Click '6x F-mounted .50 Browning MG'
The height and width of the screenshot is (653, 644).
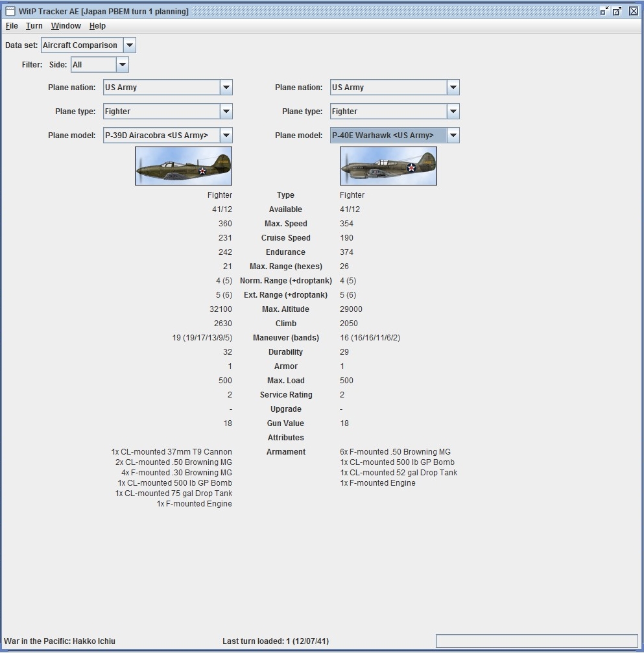pyautogui.click(x=396, y=452)
